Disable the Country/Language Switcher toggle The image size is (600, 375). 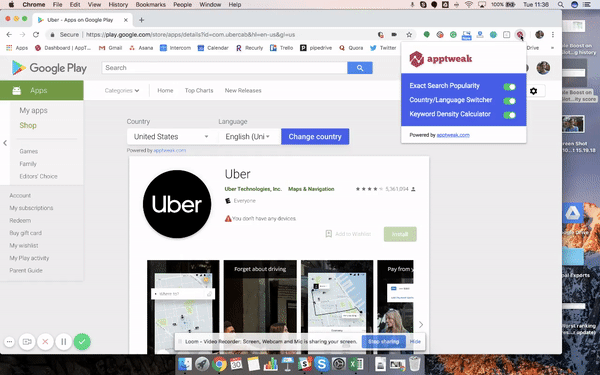(509, 101)
